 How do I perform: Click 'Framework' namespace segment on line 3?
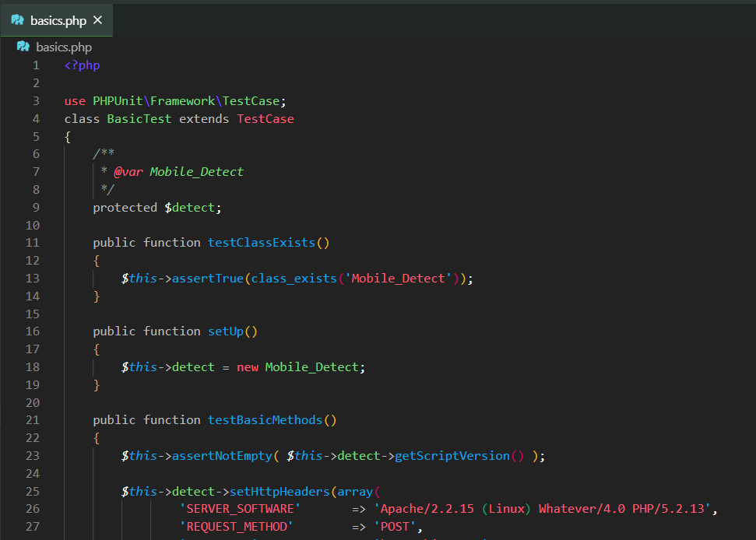182,100
